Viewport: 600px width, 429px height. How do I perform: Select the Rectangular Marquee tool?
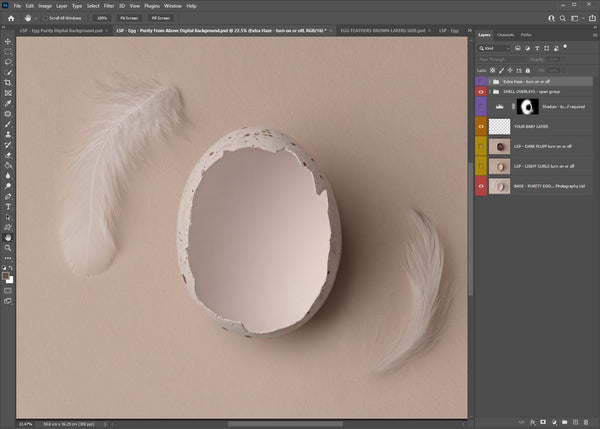point(8,51)
